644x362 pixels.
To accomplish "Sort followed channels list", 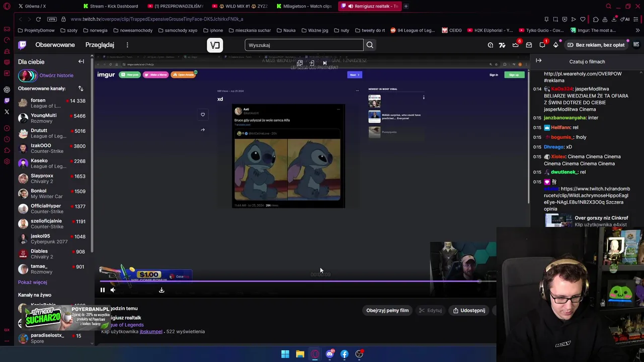I will click(80, 88).
